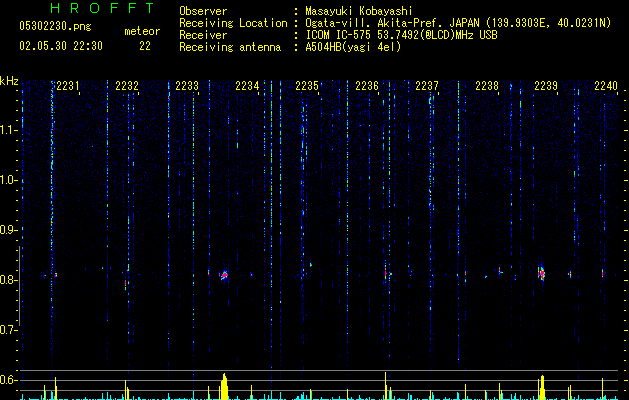Click the 2239 time marker
This screenshot has height=400, width=629.
pyautogui.click(x=546, y=86)
